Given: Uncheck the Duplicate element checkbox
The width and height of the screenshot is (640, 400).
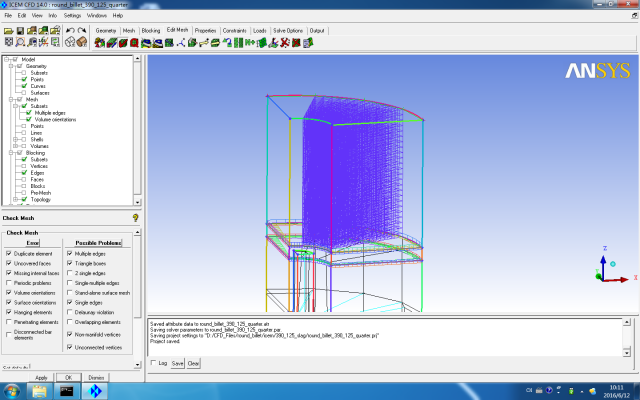Looking at the screenshot, I should [x=8, y=254].
